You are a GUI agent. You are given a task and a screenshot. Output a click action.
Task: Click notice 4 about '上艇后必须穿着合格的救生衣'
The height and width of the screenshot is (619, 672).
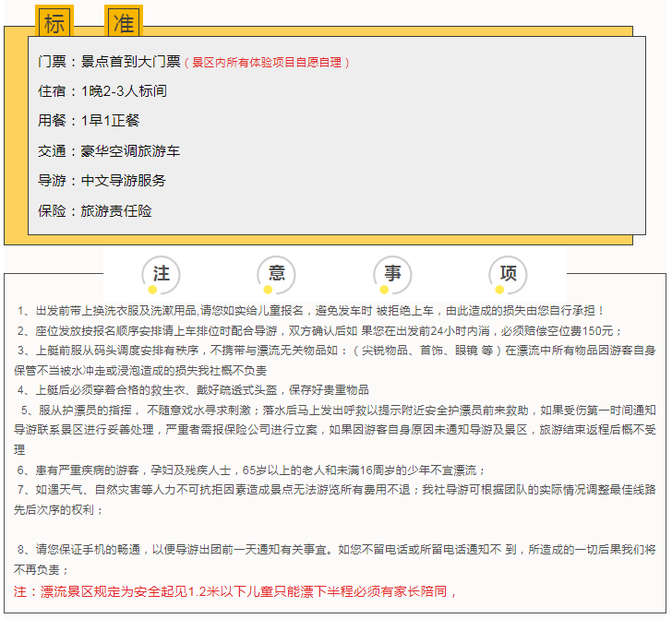(x=193, y=390)
